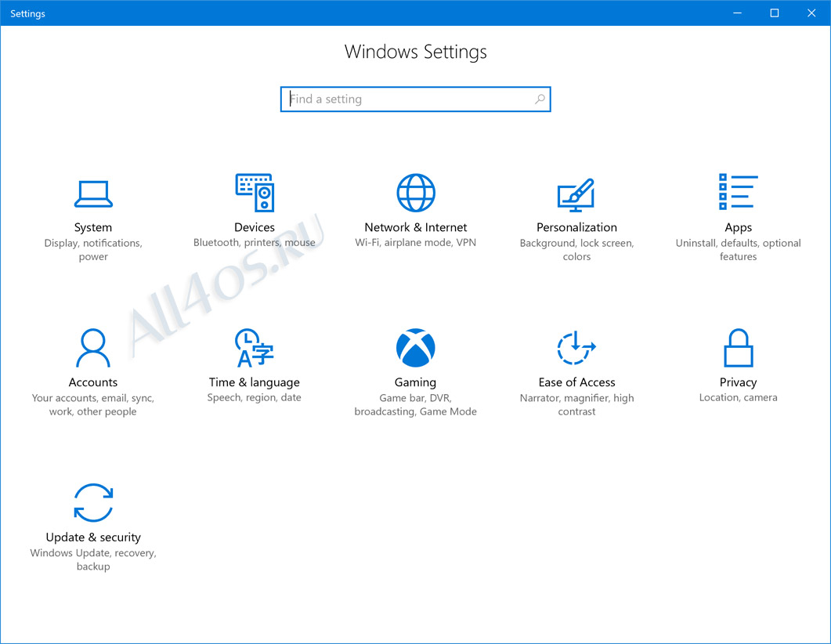Open the Network & Internet globe icon
The width and height of the screenshot is (831, 644).
pos(416,193)
